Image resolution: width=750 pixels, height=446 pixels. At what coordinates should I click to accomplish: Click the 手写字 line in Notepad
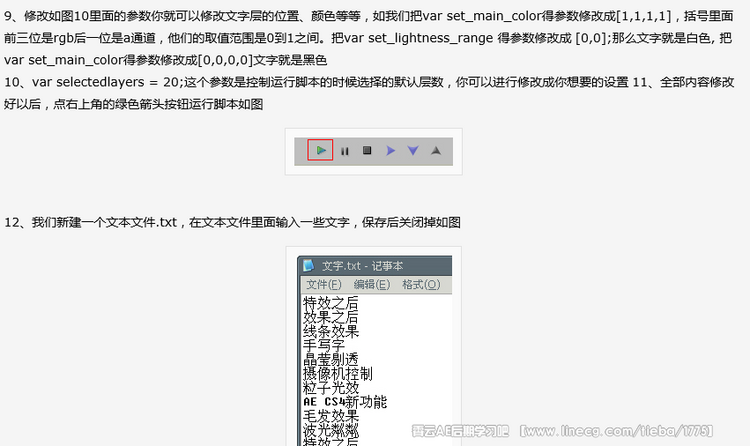(324, 345)
